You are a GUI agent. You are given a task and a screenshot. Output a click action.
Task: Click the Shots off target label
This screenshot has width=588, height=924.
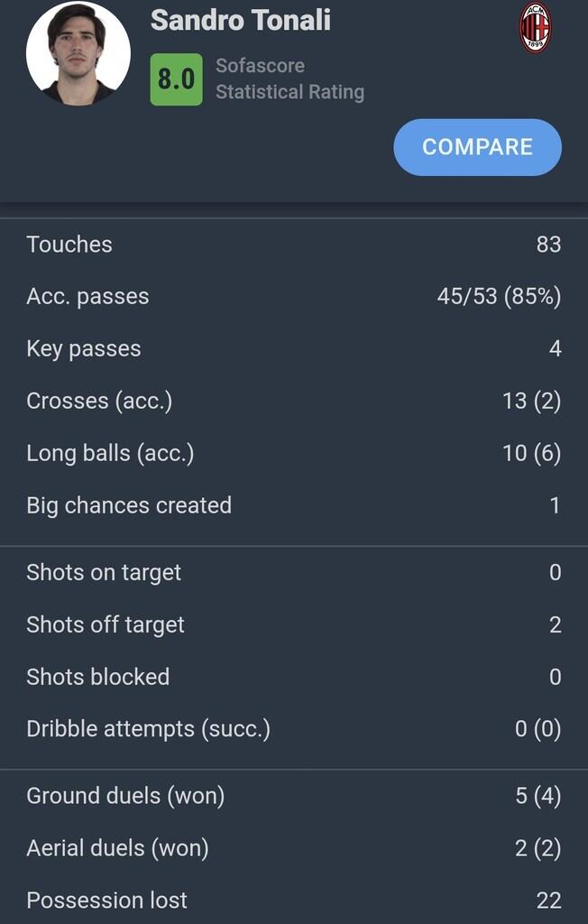click(x=106, y=624)
